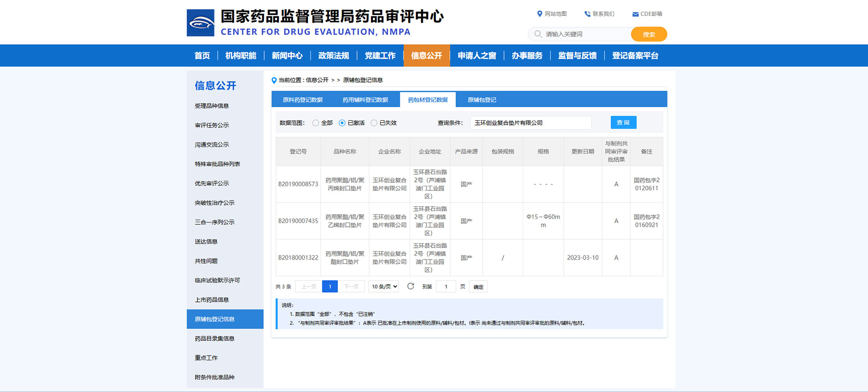Switch to 药包材登记数据 tab
Screen dimensions: 868x392
428,99
